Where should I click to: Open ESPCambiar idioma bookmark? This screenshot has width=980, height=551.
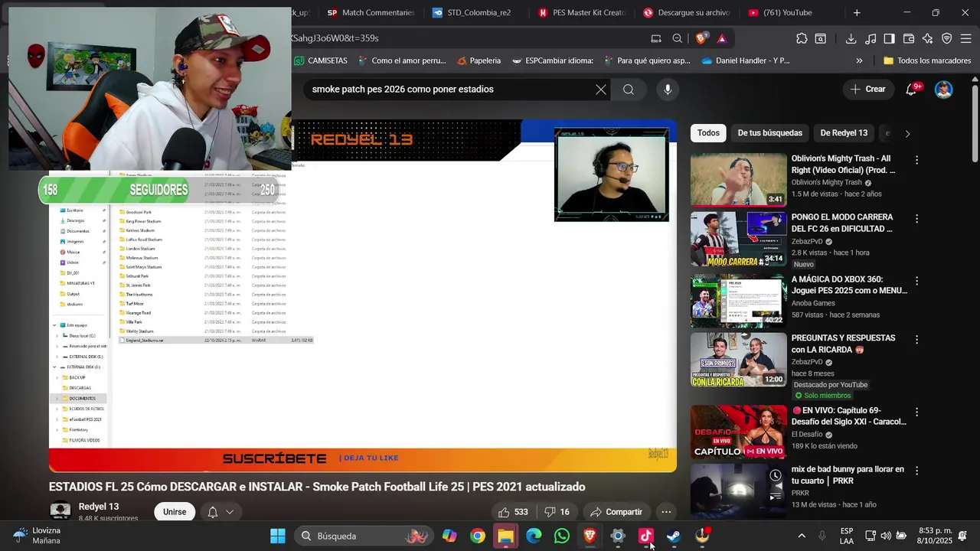tap(552, 60)
